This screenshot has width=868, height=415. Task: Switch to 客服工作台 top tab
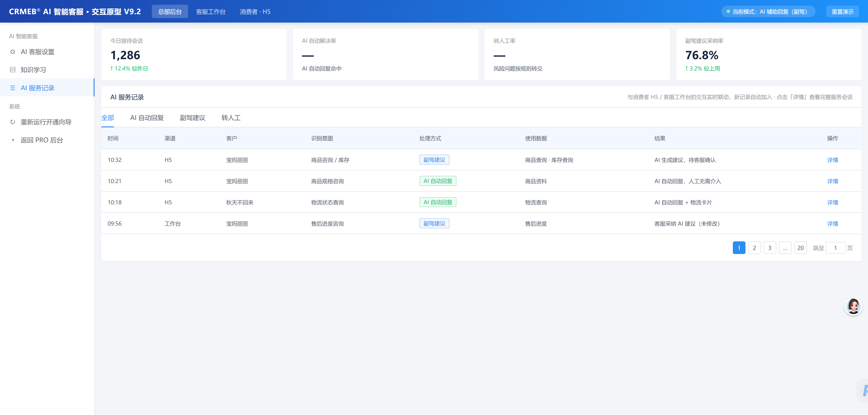coord(211,12)
